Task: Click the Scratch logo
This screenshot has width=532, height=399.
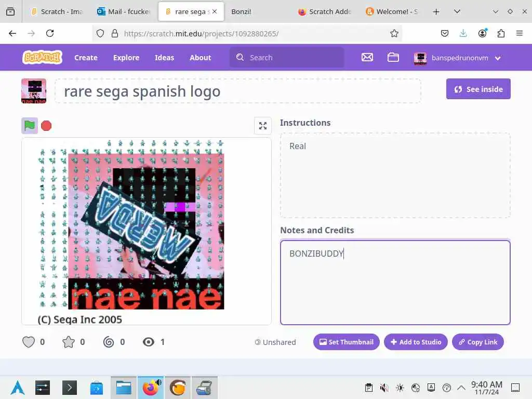Action: pyautogui.click(x=43, y=57)
